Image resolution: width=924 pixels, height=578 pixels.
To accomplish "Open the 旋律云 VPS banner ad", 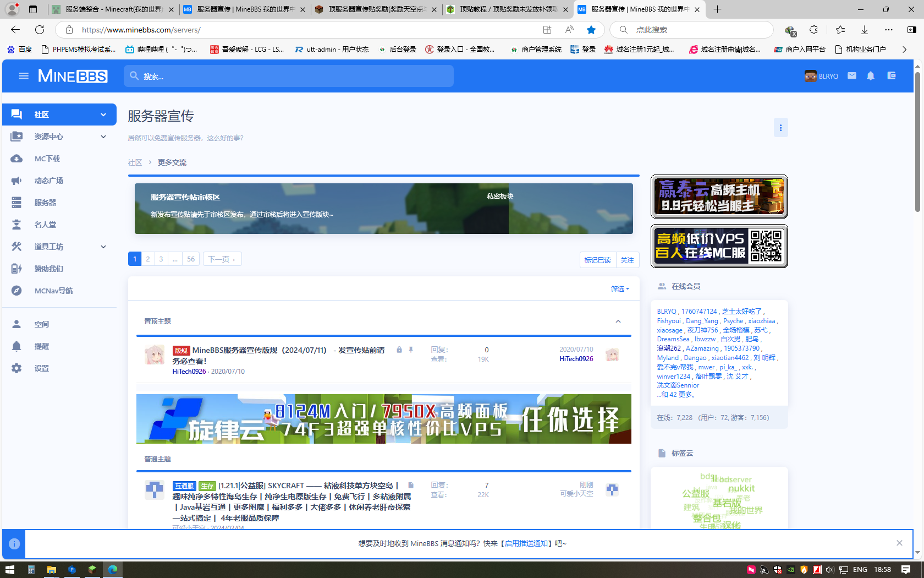I will tap(384, 419).
